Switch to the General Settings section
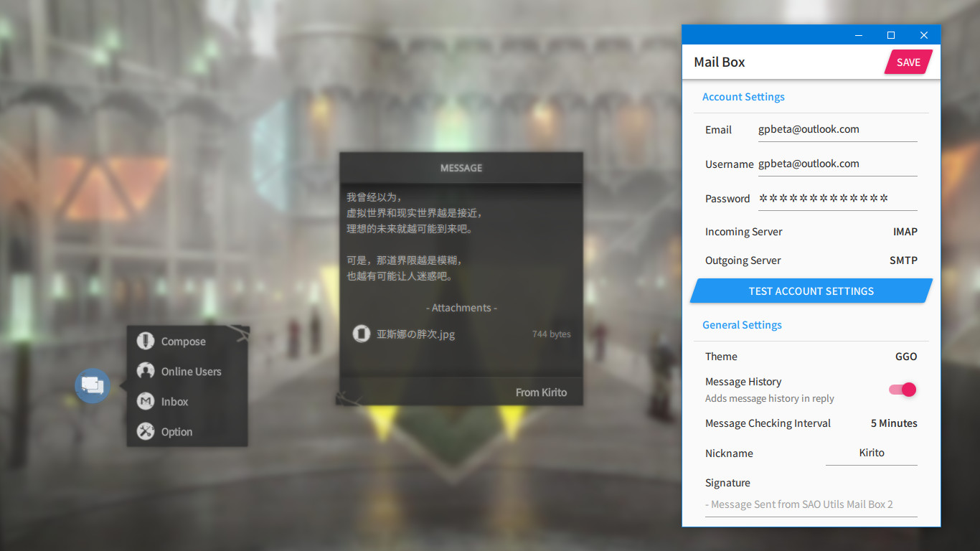Screen dimensions: 980x551 point(742,324)
